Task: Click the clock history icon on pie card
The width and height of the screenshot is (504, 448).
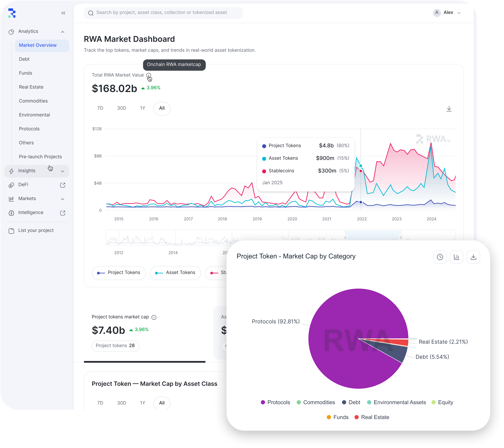Action: pos(440,257)
